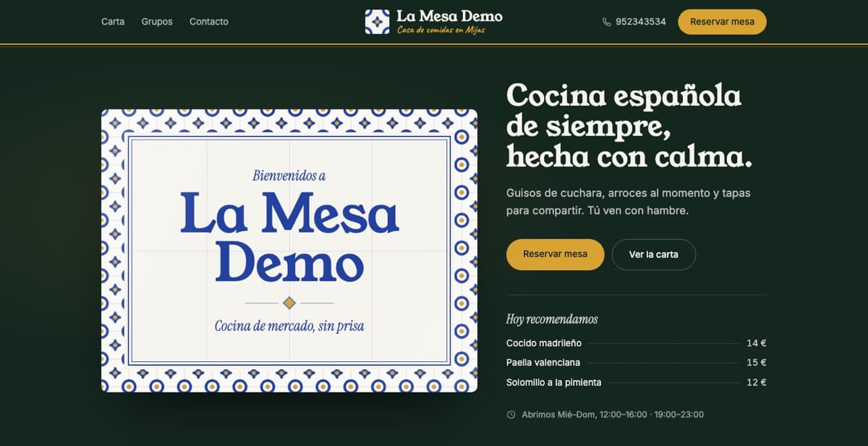Click Reservar mesa button in the header

point(722,22)
